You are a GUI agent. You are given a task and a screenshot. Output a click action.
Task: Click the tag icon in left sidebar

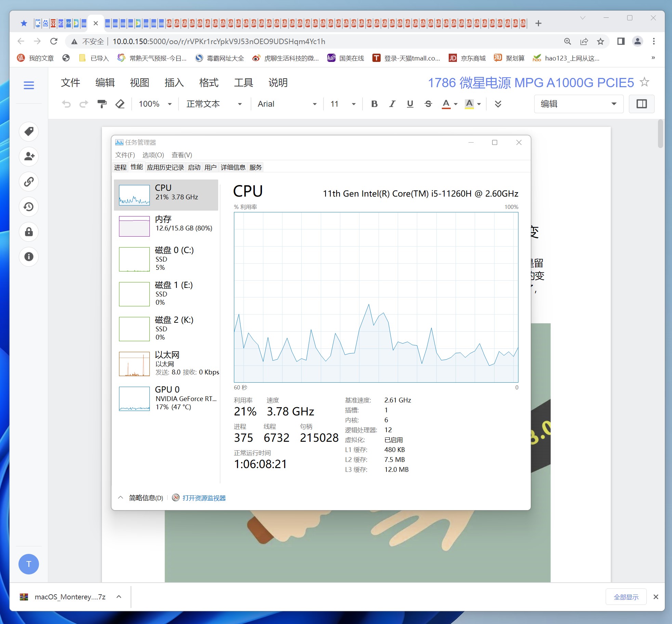(x=29, y=132)
